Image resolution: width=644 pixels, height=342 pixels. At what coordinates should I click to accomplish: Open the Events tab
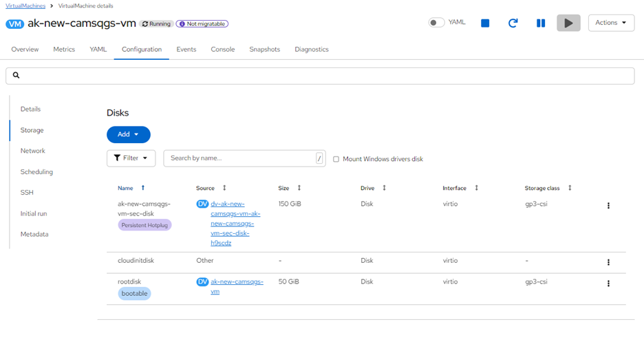[186, 50]
